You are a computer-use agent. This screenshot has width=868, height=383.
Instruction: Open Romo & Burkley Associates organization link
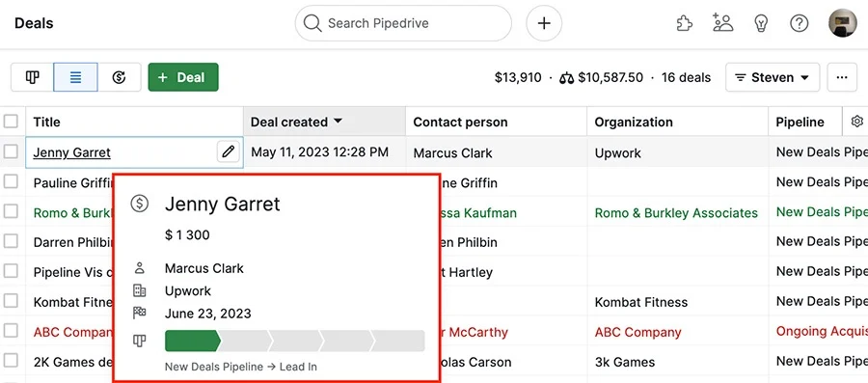(x=676, y=213)
